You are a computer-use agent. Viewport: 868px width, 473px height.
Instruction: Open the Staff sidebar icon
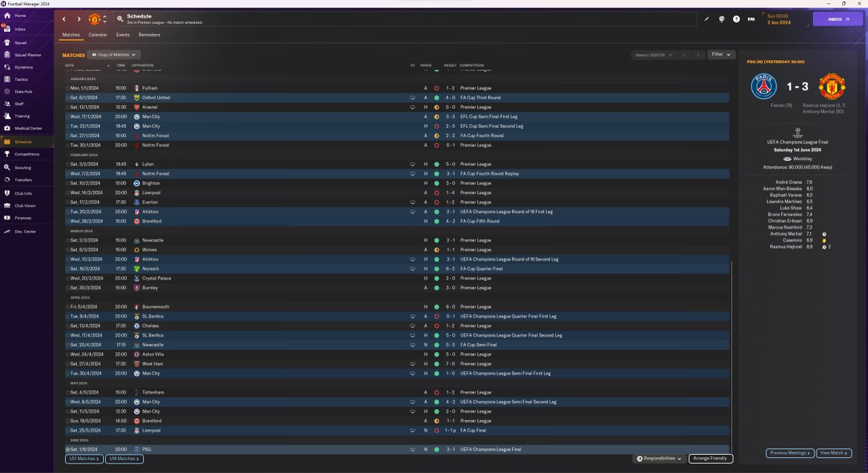[7, 104]
